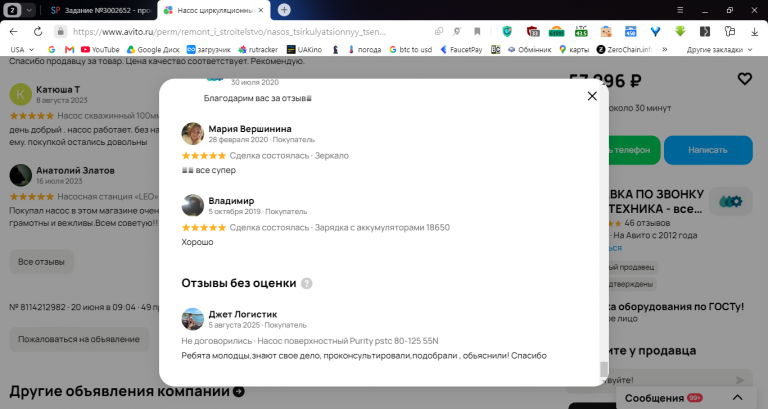
Task: Open the FaucetPay bookmark
Action: click(461, 49)
